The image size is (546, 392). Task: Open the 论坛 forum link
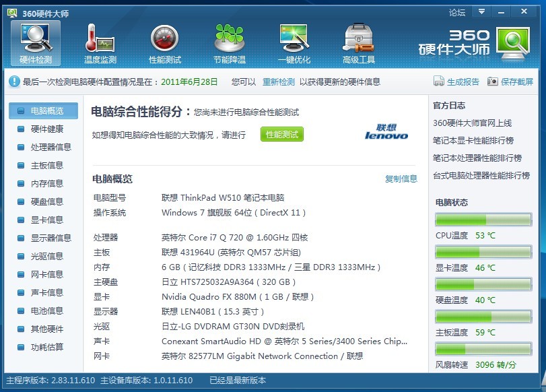coord(457,13)
